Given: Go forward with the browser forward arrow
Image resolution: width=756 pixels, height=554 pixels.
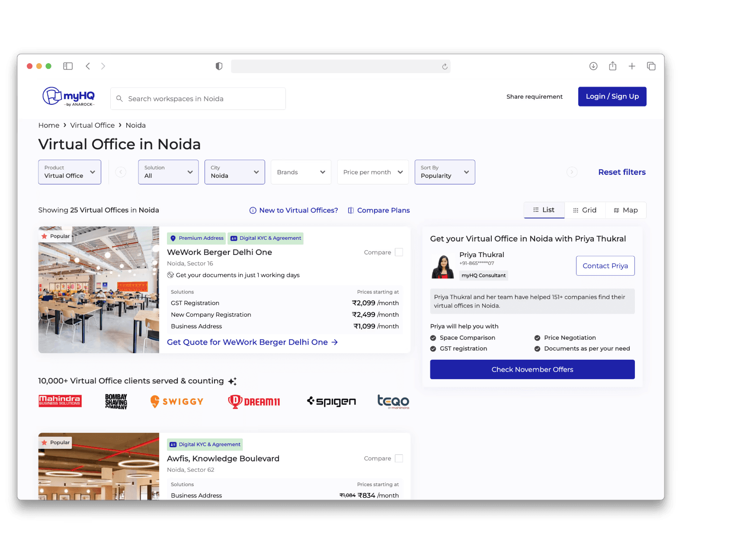Looking at the screenshot, I should [103, 66].
